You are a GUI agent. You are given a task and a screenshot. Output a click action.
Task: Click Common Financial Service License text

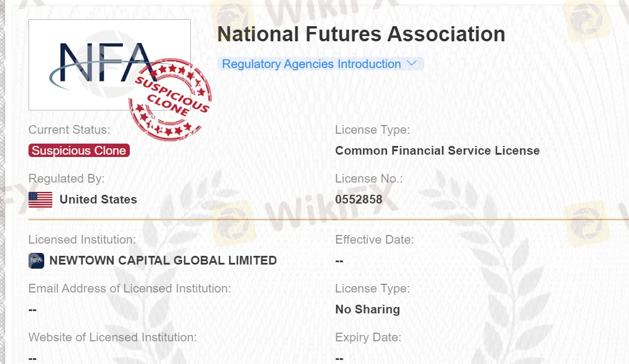point(437,151)
